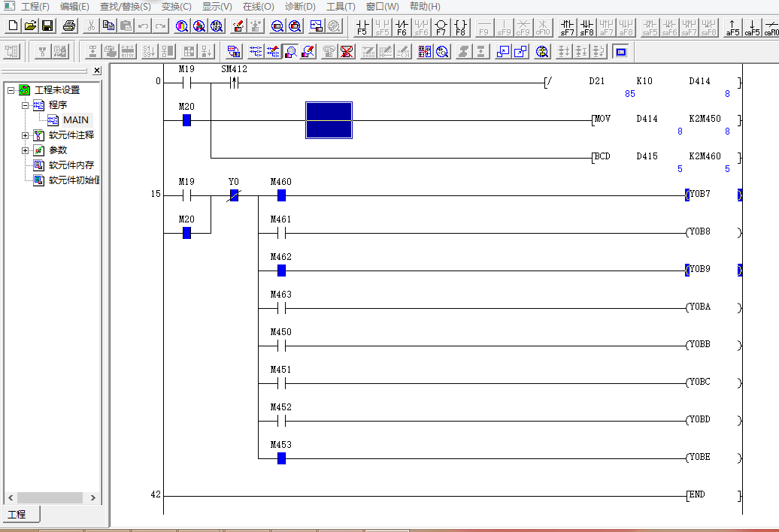Expand the 参数 tree node

(x=26, y=150)
